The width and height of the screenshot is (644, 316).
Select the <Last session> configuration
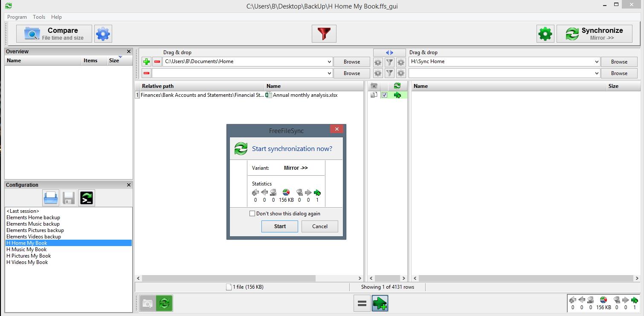pyautogui.click(x=69, y=211)
